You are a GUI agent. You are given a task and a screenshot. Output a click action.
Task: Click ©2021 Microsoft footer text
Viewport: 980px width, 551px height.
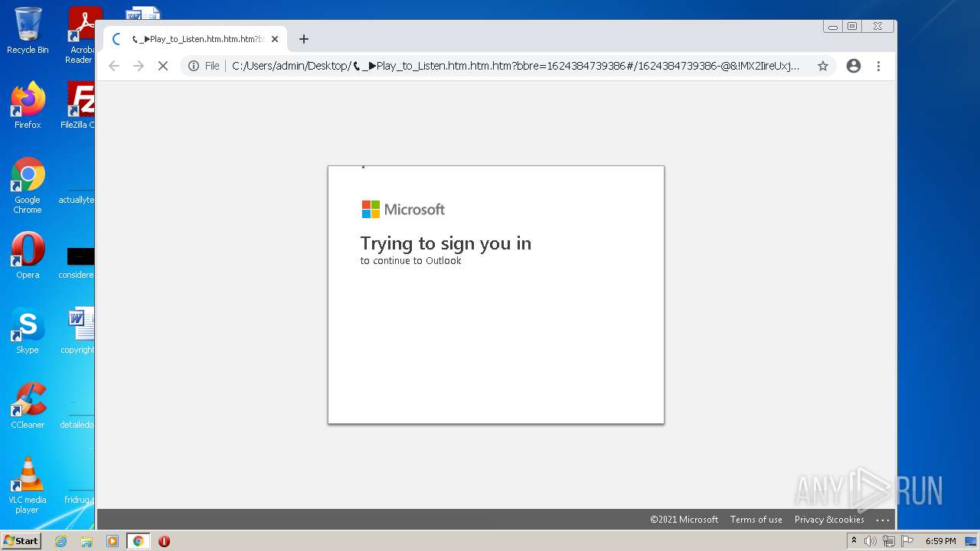[684, 520]
